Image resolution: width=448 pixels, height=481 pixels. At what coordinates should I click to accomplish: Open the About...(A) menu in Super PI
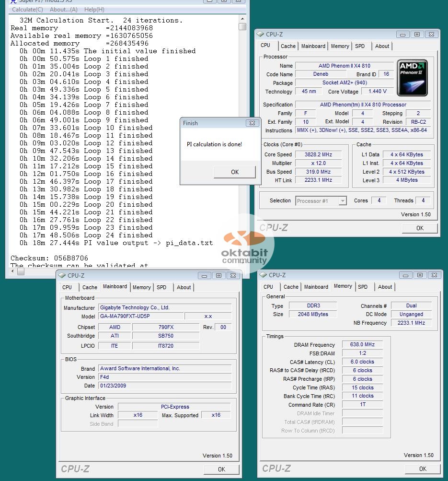point(63,10)
